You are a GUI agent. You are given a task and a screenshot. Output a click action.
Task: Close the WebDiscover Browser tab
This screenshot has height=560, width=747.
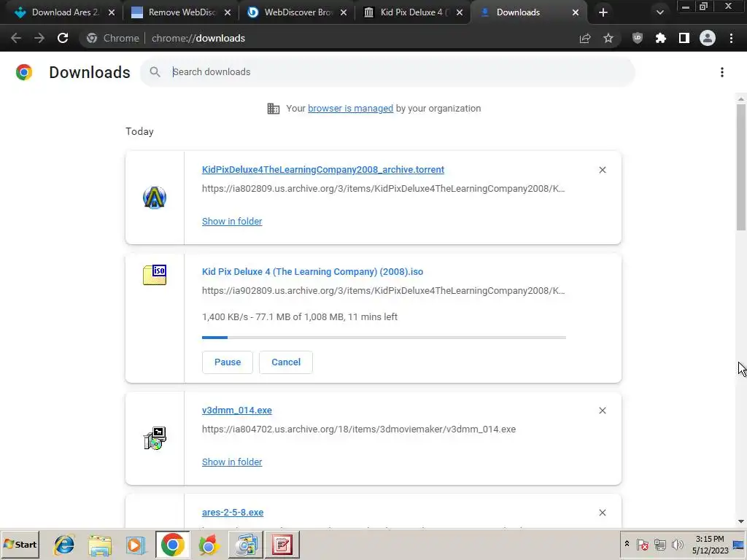pyautogui.click(x=344, y=12)
